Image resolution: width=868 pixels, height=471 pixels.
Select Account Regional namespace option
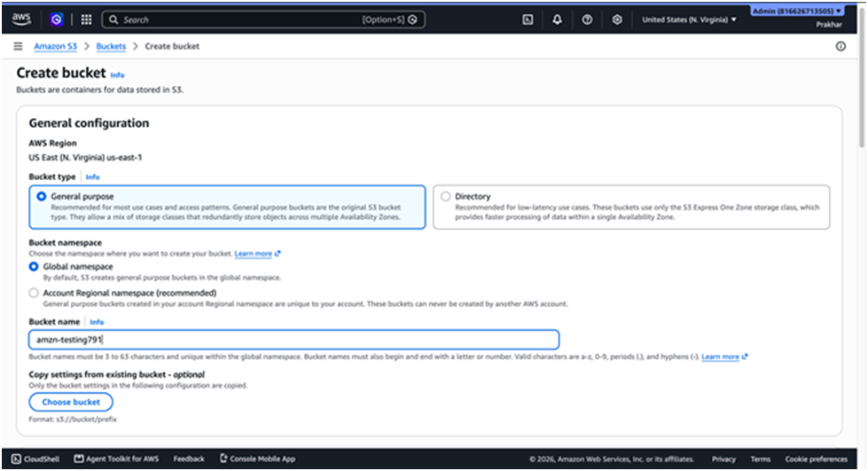pyautogui.click(x=34, y=293)
